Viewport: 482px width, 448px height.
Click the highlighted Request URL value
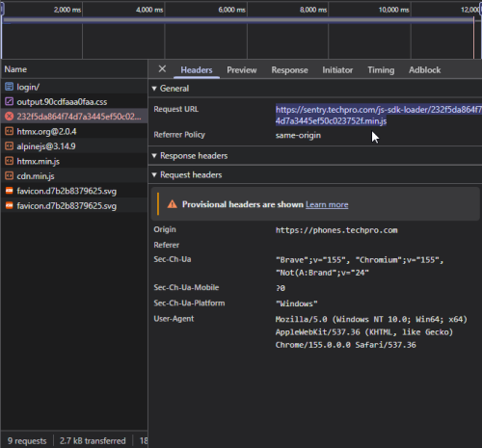click(379, 115)
